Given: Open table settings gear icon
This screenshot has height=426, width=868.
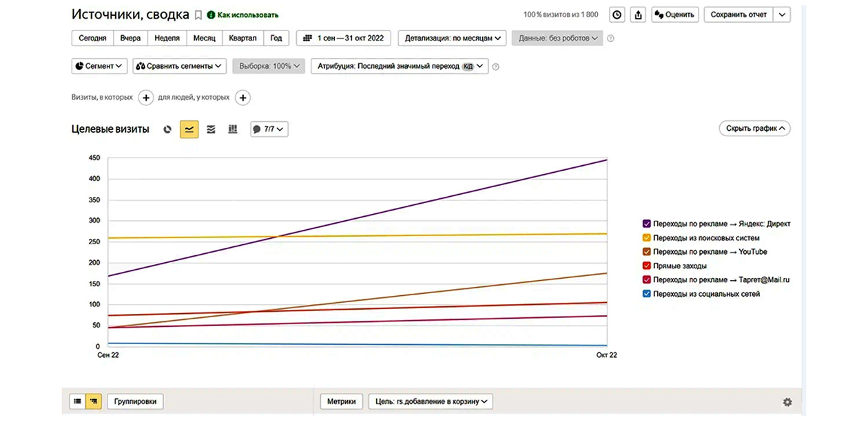Looking at the screenshot, I should 787,402.
